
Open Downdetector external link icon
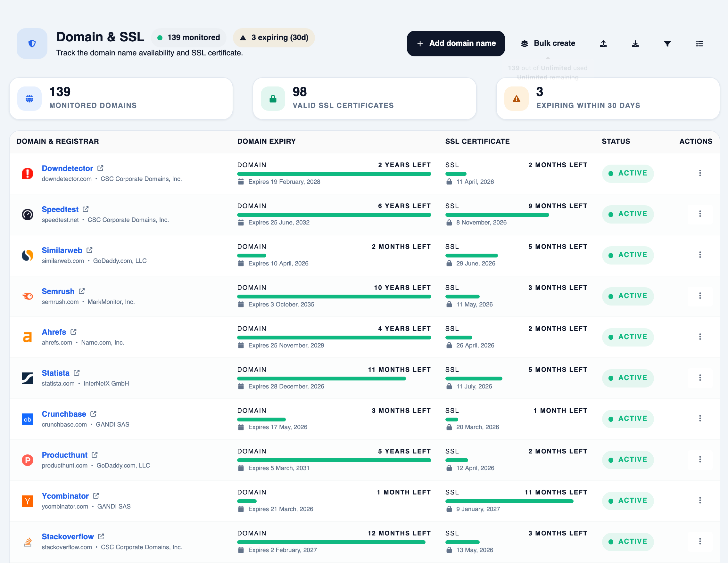click(100, 168)
